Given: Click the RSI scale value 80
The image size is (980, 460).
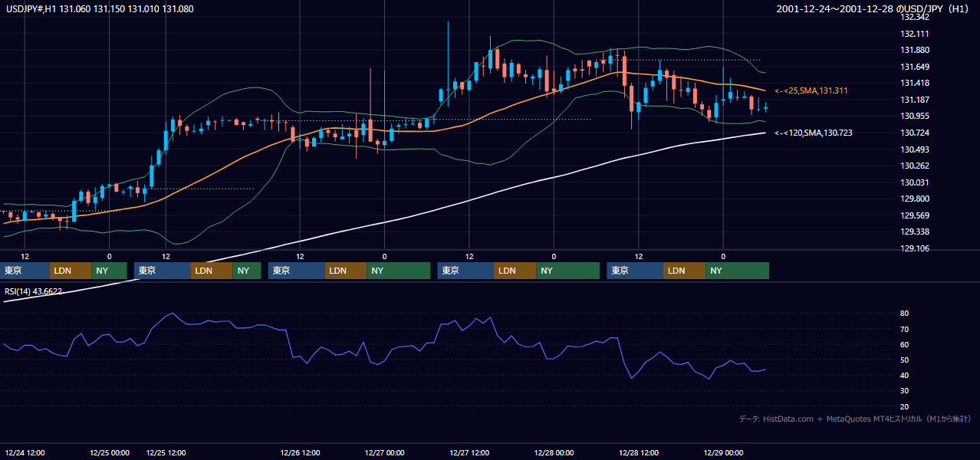Looking at the screenshot, I should coord(905,314).
